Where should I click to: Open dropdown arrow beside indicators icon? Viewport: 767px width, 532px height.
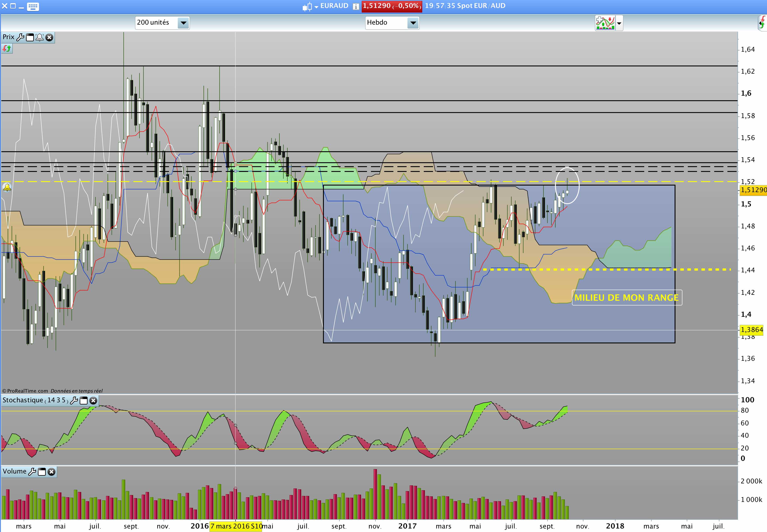(619, 23)
